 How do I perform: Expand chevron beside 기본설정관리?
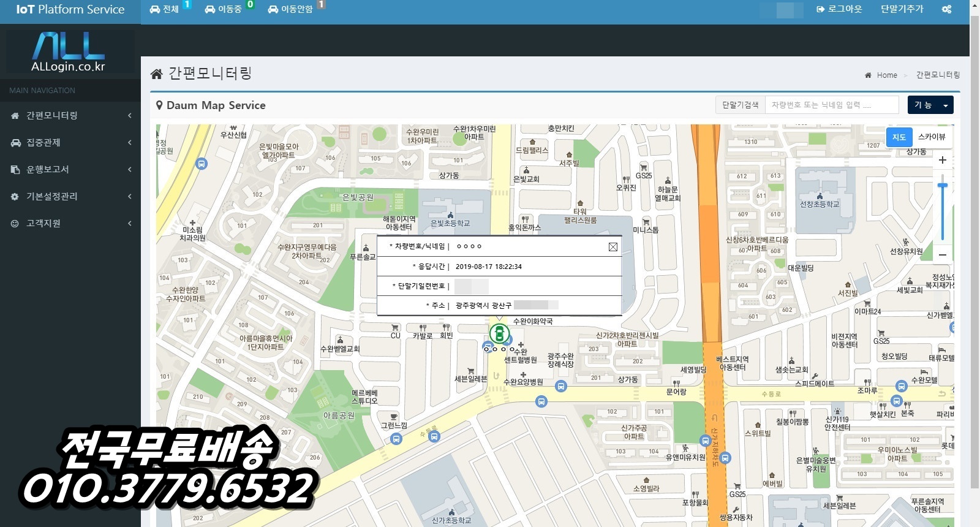[x=129, y=196]
